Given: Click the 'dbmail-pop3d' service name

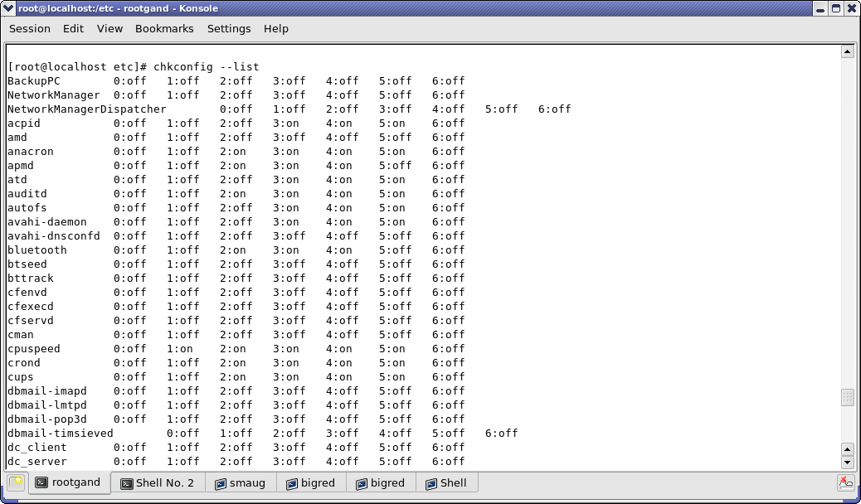Looking at the screenshot, I should pos(46,419).
